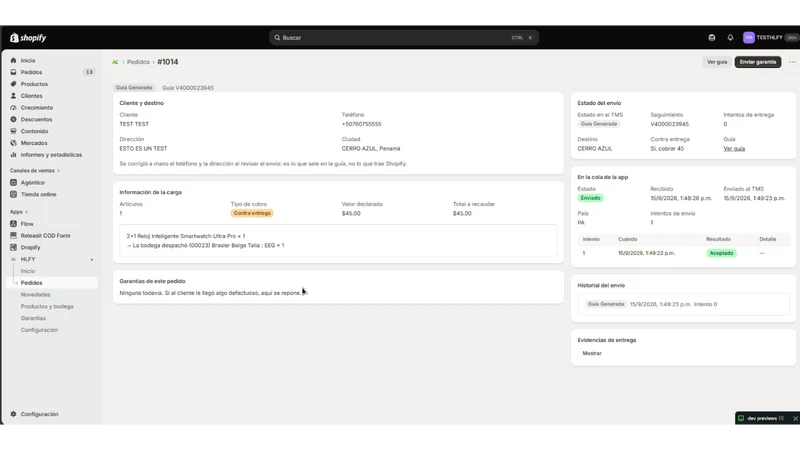
Task: Click the Informes y estadísticas chart icon
Action: [x=13, y=155]
